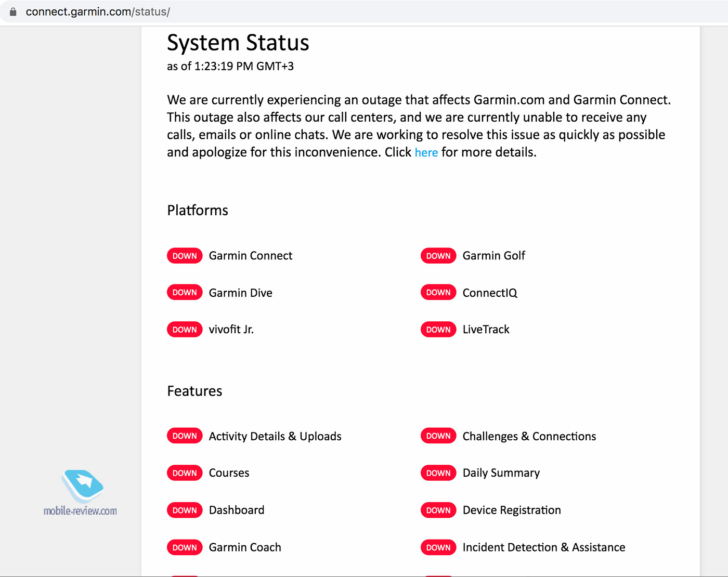Viewport: 728px width, 577px height.
Task: Click the DOWN badge beside Garmin Connect
Action: pyautogui.click(x=185, y=256)
